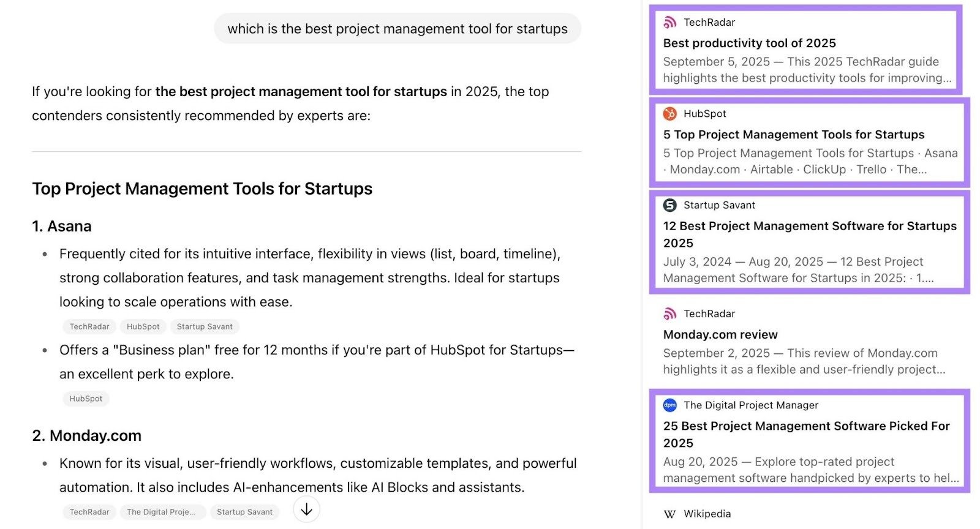Open the "Monday.com review" source

pyautogui.click(x=720, y=334)
